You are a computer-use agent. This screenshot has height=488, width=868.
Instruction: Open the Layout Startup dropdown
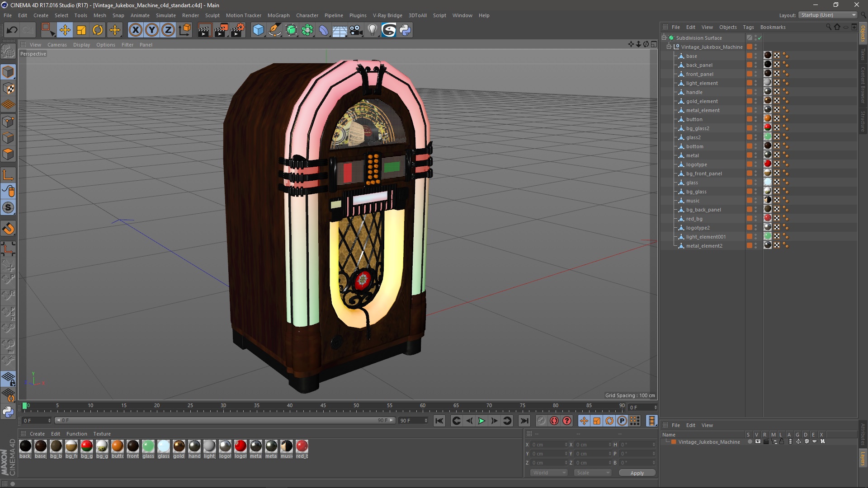(828, 15)
